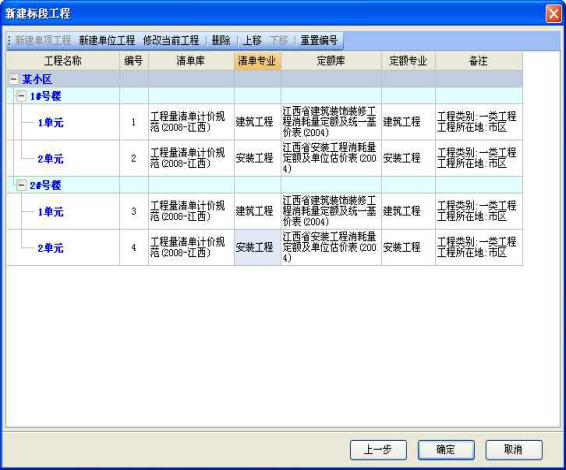566x470 pixels.
Task: Collapse the 2#号楼 node
Action: pos(21,185)
